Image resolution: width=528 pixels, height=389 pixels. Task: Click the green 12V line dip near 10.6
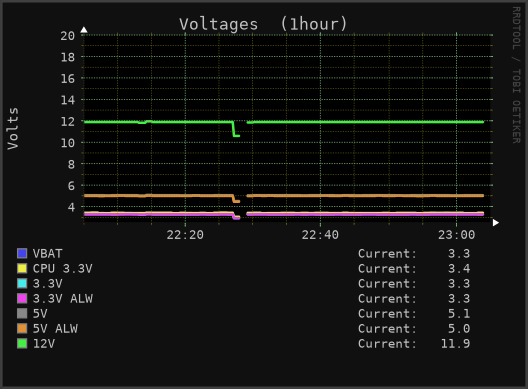(x=236, y=135)
